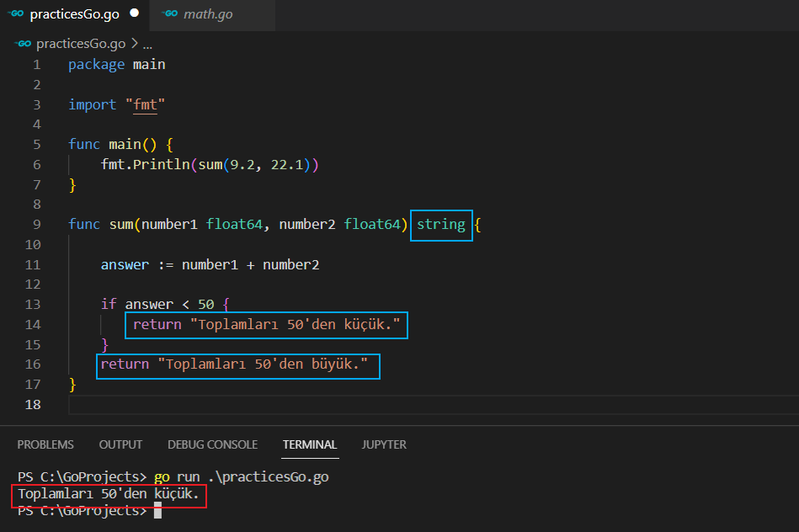Click the sum call inside fmt.Println
This screenshot has width=799, height=532.
tap(210, 164)
